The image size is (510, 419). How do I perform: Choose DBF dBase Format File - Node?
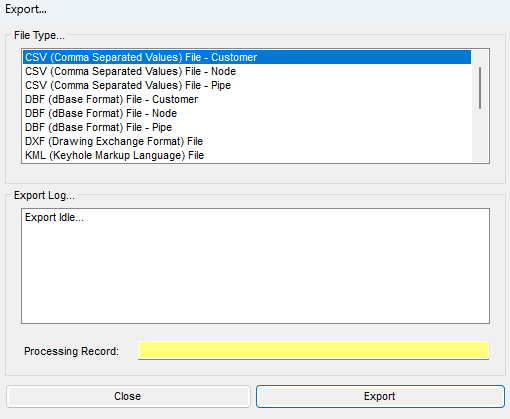click(x=247, y=113)
